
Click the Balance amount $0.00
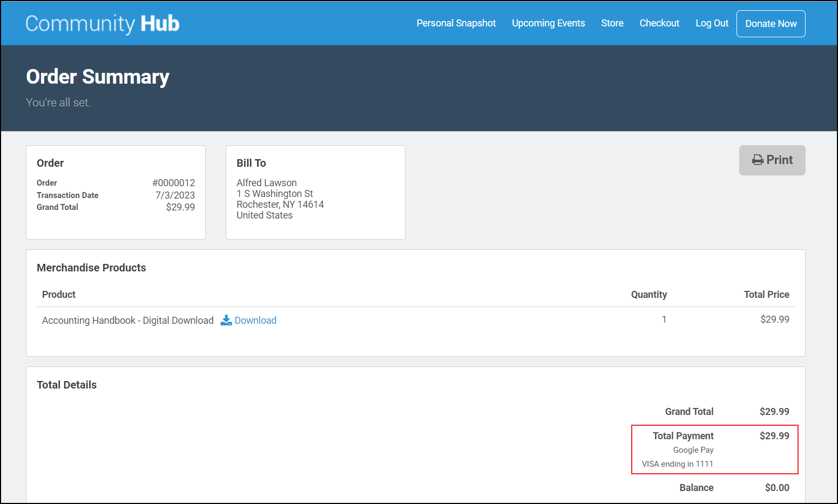[776, 488]
